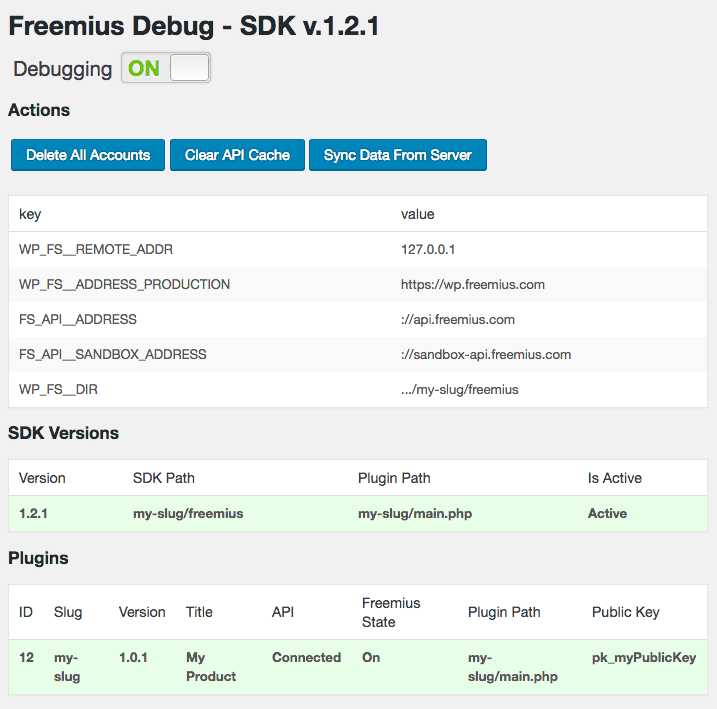Click the Connected API status cell

(x=306, y=657)
